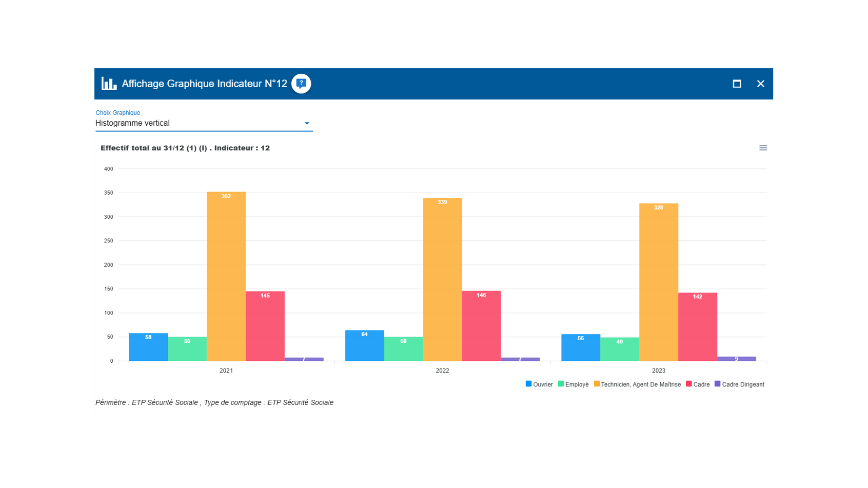
Task: Select the orange 2021 bar labeled 352
Action: [226, 277]
